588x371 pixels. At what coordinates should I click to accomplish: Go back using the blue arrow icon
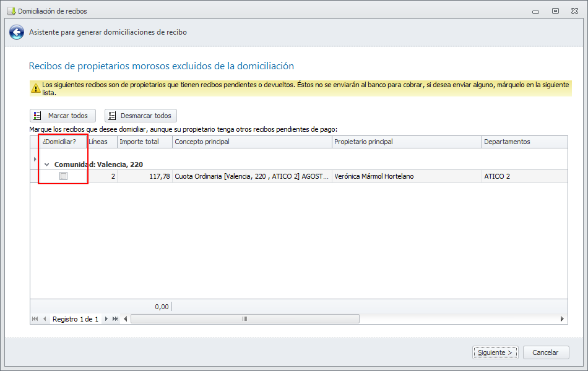(x=17, y=32)
